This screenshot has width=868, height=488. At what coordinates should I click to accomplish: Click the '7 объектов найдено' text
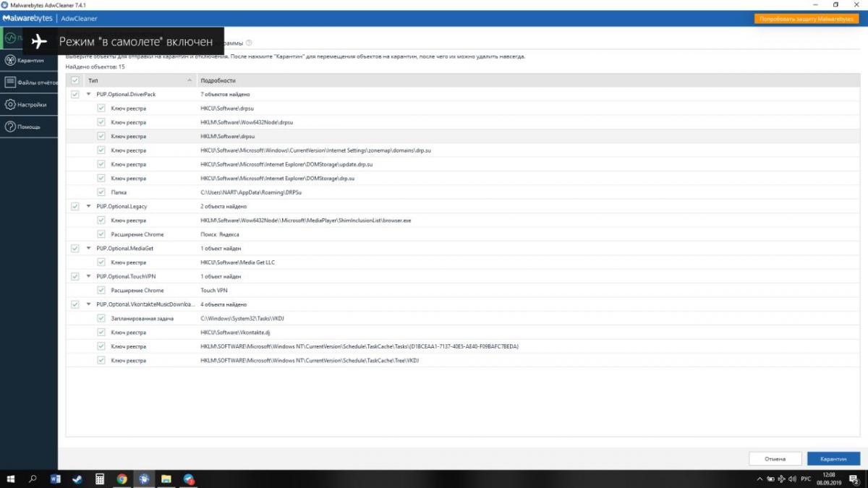point(225,94)
